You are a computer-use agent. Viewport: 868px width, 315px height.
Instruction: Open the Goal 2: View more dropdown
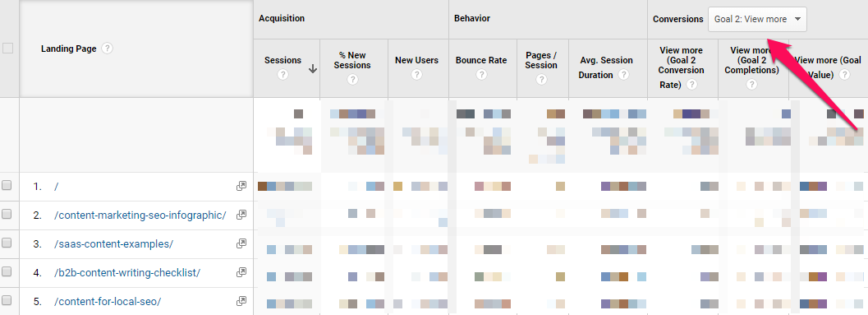757,19
